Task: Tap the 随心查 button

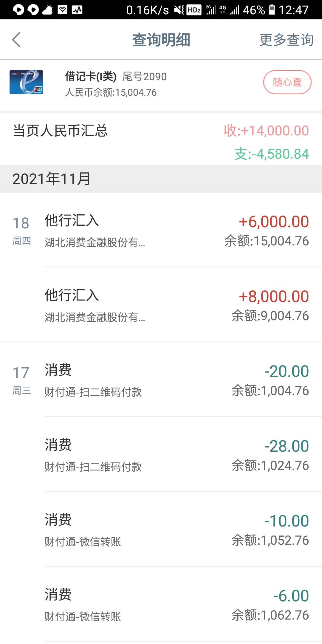Action: [287, 82]
